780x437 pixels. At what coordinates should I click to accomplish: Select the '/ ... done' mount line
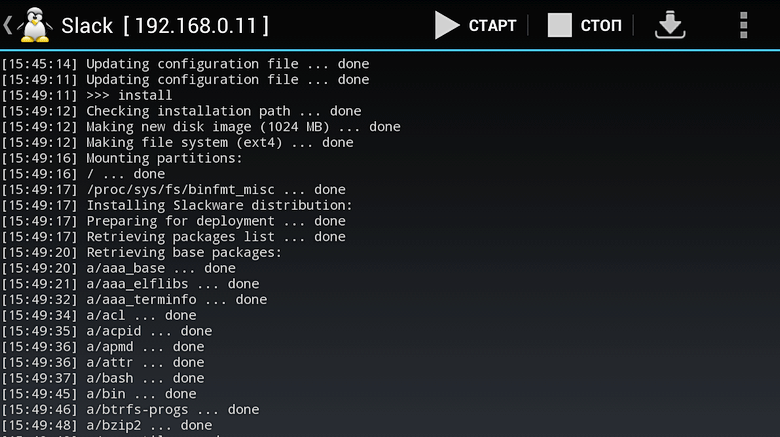tap(83, 174)
